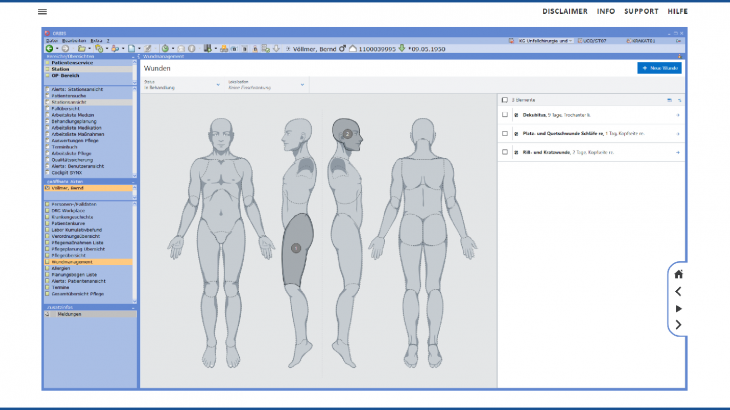The height and width of the screenshot is (410, 730).
Task: Open the hamburger menu at top left
Action: (42, 11)
